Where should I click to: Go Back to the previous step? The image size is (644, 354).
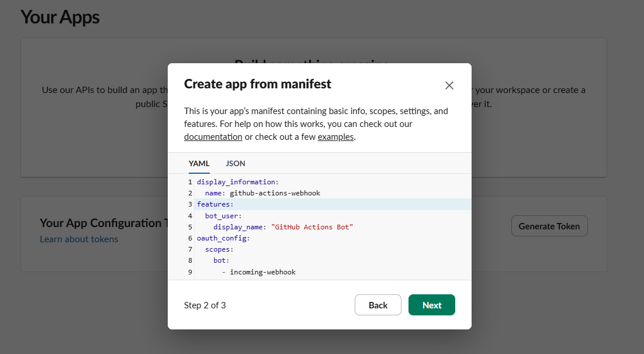[378, 305]
